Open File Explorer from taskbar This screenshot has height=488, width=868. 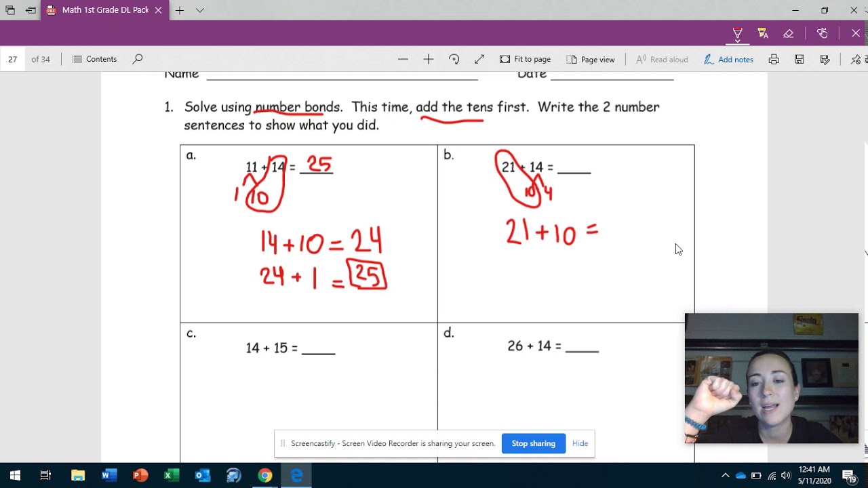(x=78, y=475)
